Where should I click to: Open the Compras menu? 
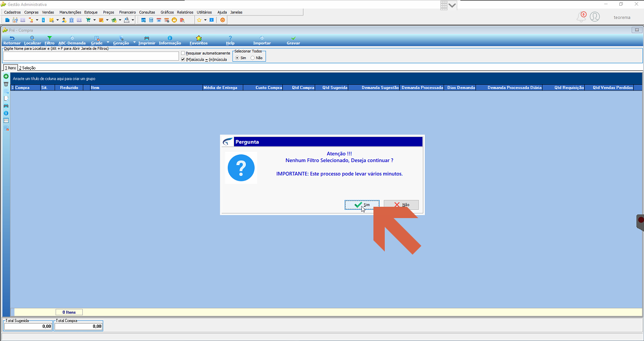coord(31,12)
